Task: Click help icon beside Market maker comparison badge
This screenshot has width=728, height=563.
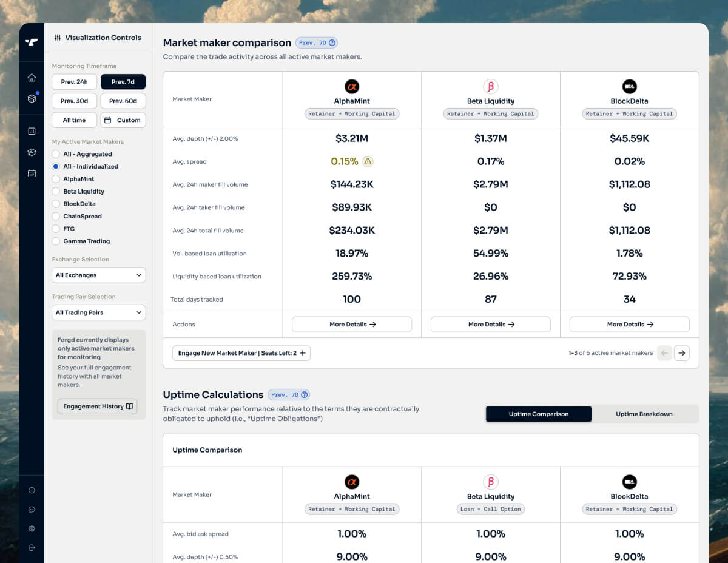Action: pos(332,42)
